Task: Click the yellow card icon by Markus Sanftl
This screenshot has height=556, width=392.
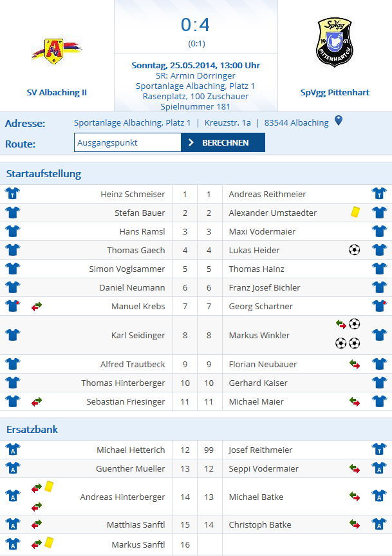Action: click(x=50, y=543)
